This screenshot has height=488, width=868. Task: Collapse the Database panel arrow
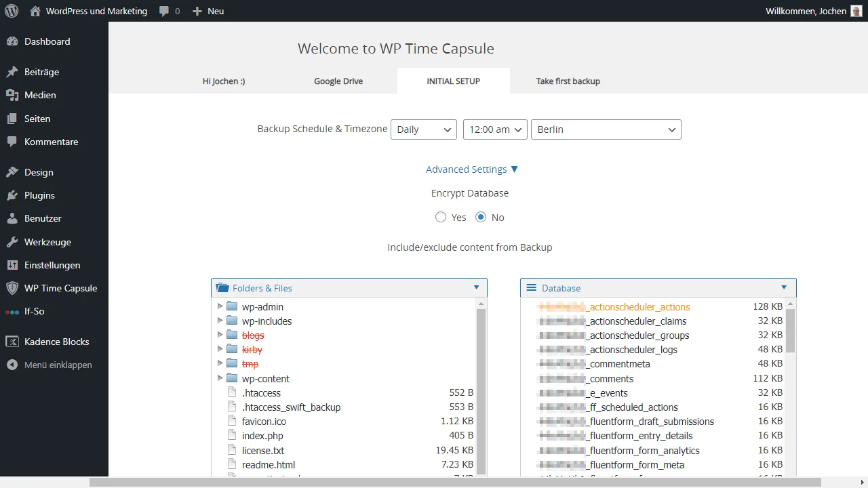point(785,287)
